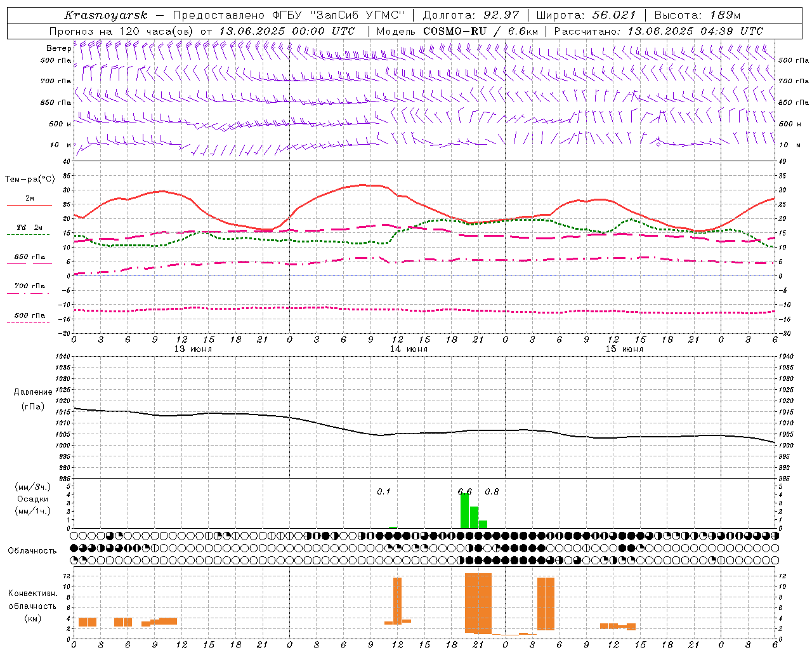The width and height of the screenshot is (812, 650).
Task: Click the dashed line sample under Td 2м
Action: tap(28, 235)
